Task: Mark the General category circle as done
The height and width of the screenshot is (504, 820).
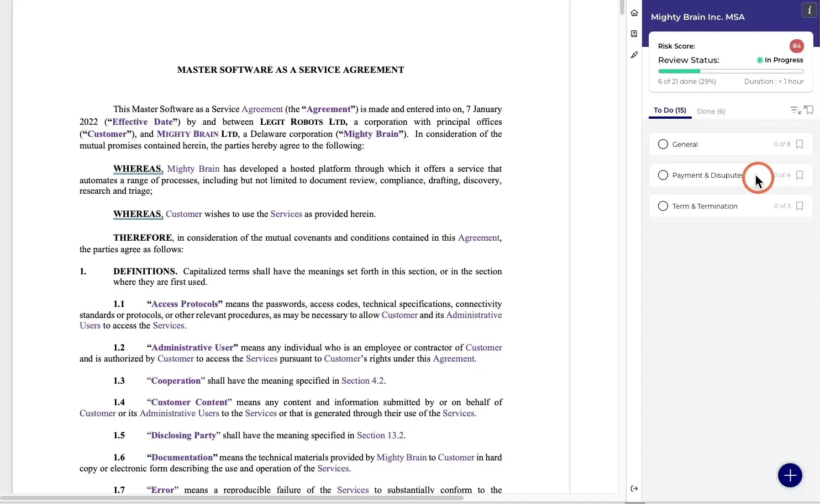Action: coord(663,144)
